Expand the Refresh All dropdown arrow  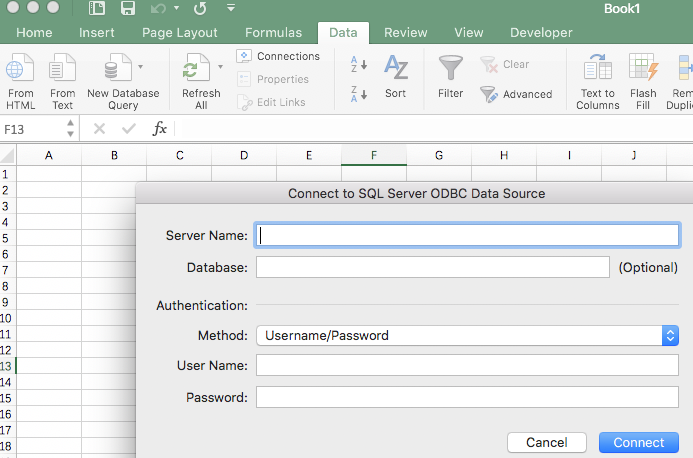point(220,68)
